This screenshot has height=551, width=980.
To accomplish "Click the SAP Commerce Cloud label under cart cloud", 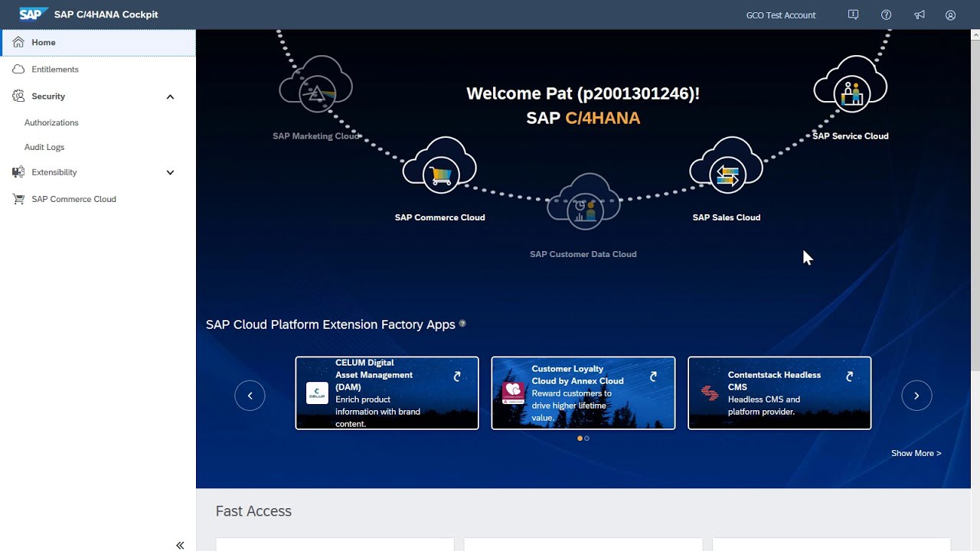I will click(x=439, y=217).
